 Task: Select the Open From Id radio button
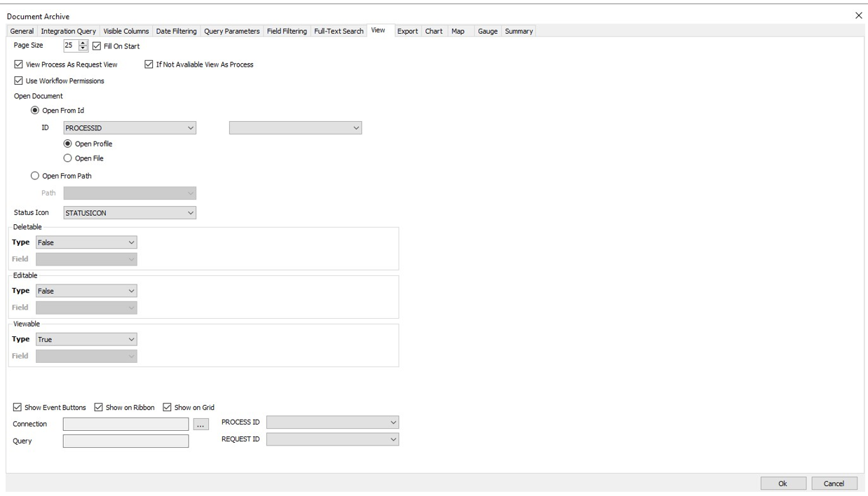click(x=35, y=111)
